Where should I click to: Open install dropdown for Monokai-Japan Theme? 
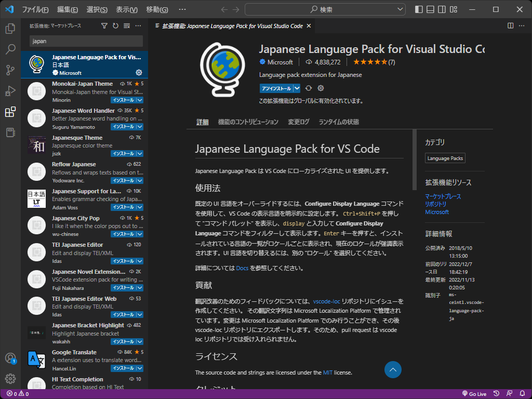(x=140, y=100)
